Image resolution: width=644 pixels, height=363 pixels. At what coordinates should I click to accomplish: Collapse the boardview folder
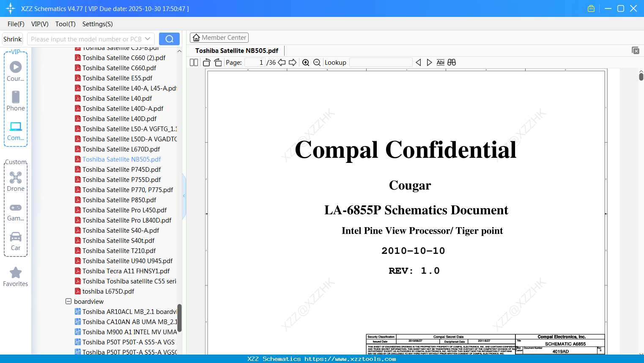[69, 302]
